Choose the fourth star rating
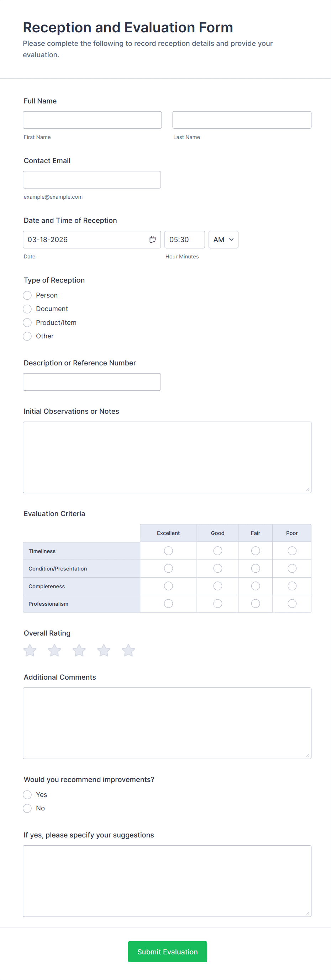 tap(104, 650)
